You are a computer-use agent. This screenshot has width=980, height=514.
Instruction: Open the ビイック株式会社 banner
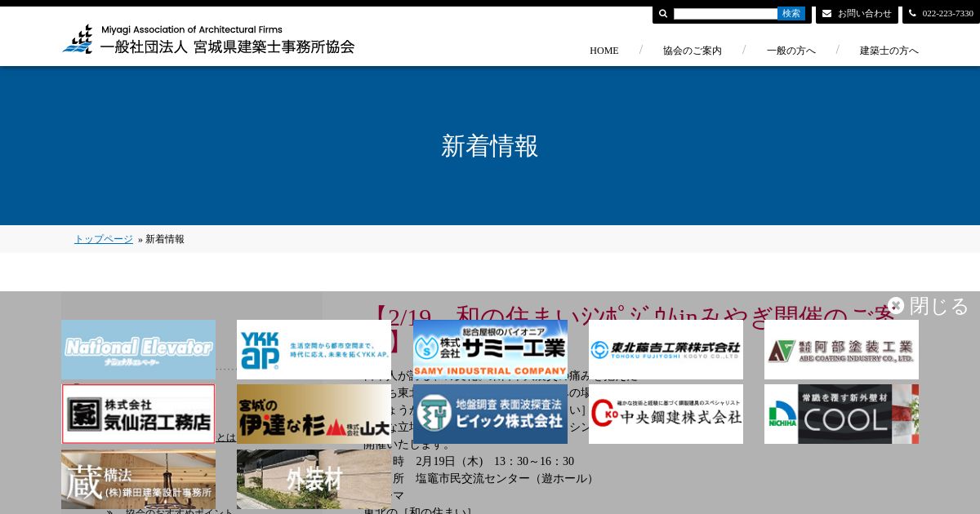[490, 414]
